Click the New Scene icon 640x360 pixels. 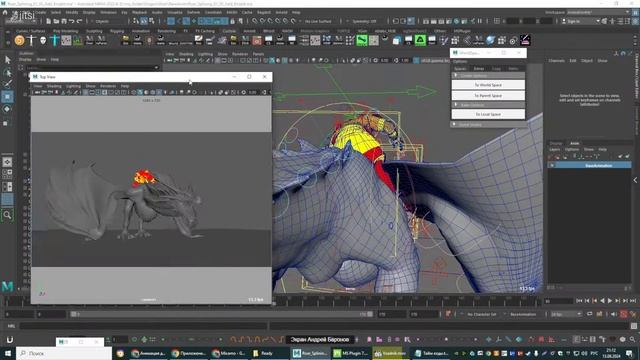49,21
